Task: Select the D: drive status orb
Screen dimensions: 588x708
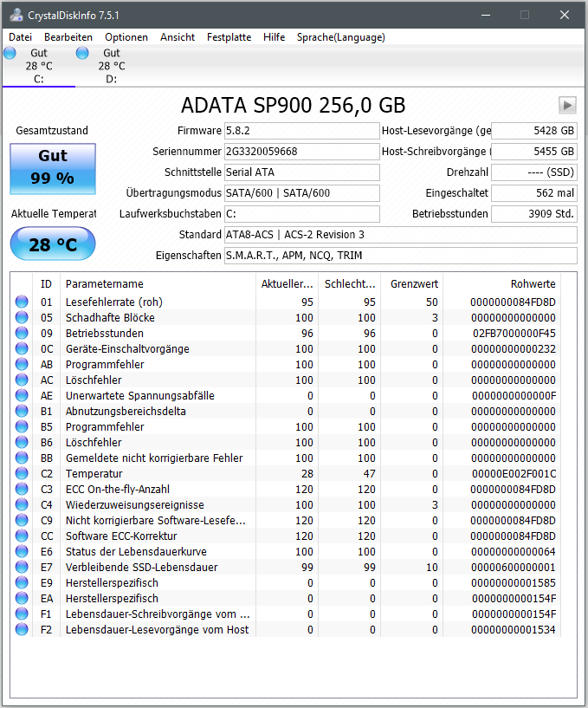Action: click(x=82, y=53)
